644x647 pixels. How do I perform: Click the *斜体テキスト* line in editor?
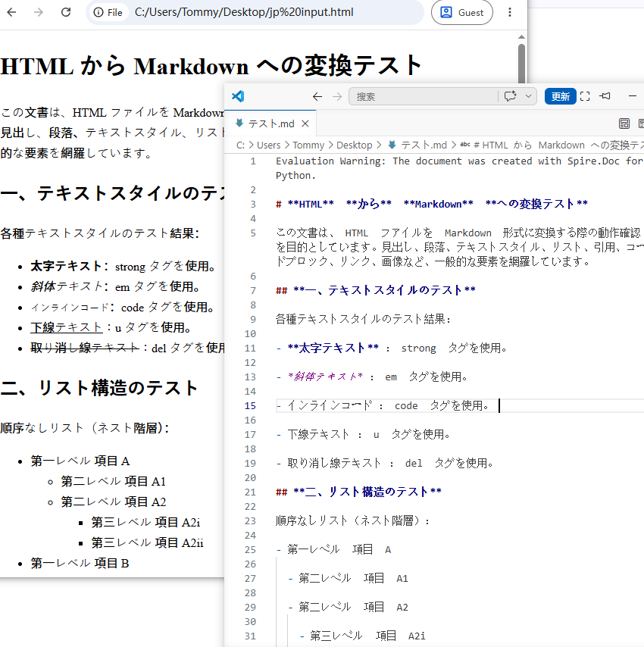(372, 377)
